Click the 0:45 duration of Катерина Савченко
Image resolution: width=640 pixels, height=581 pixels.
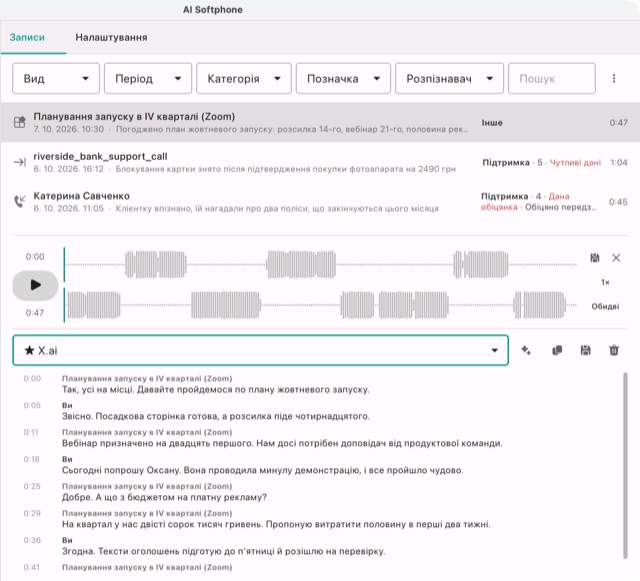618,202
